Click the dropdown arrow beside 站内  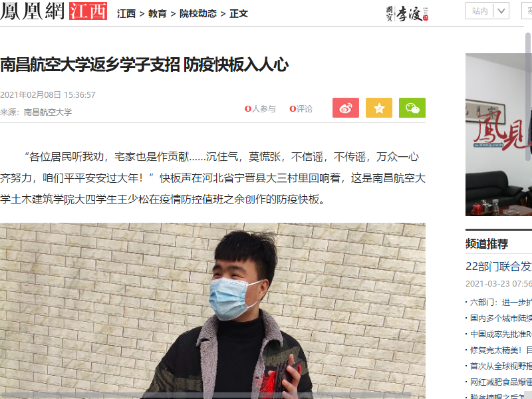tap(501, 11)
